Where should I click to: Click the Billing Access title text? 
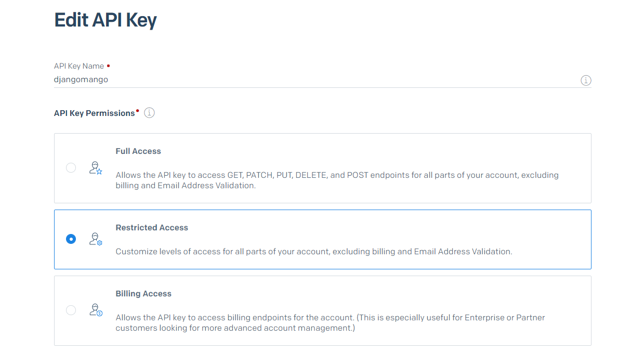pyautogui.click(x=143, y=294)
